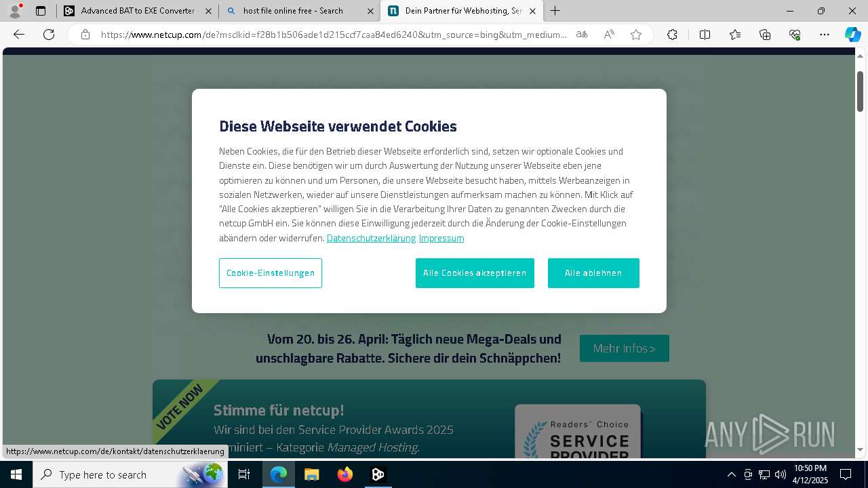Switch to Advanced BAT to EXE Converter tab

[x=138, y=11]
